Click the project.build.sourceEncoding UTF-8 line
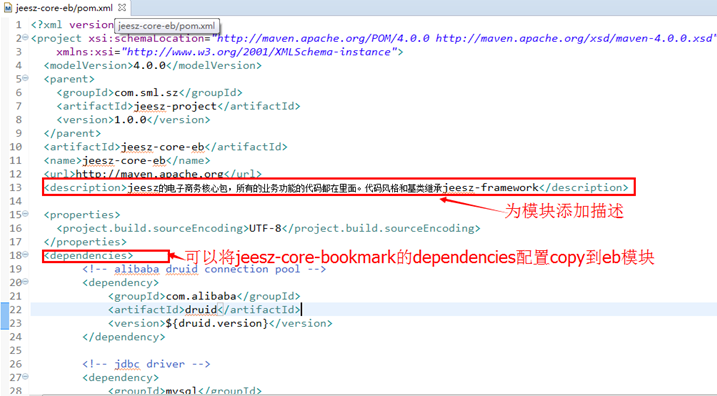The image size is (717, 396). pos(268,228)
